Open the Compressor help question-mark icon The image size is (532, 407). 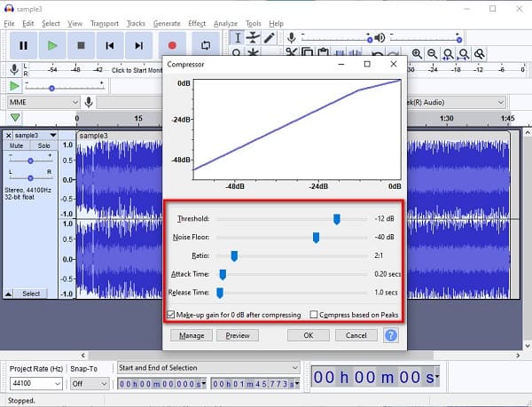[x=390, y=335]
